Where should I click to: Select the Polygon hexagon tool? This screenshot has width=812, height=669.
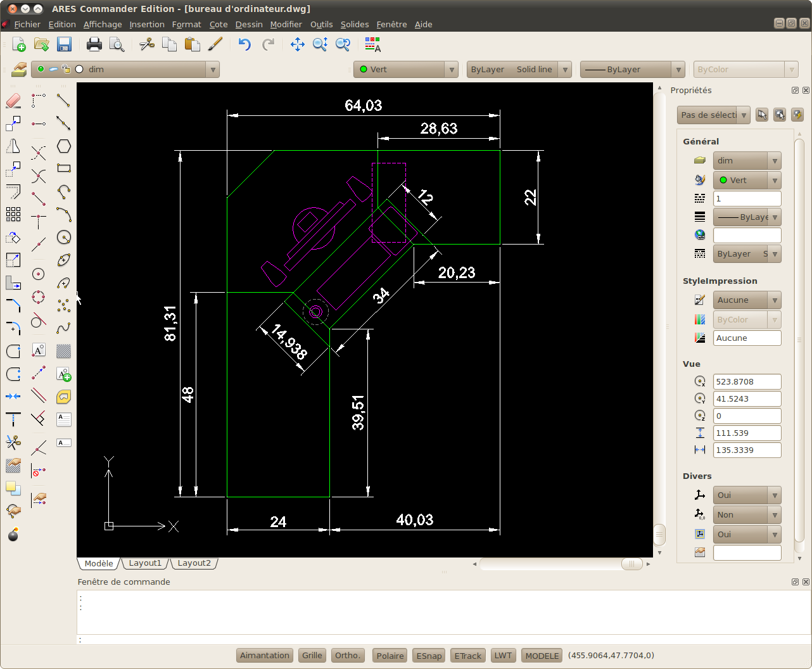pyautogui.click(x=63, y=146)
